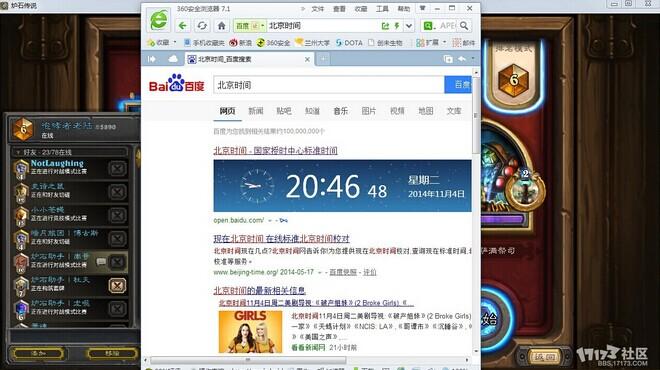Select the 图片 search category

click(369, 111)
